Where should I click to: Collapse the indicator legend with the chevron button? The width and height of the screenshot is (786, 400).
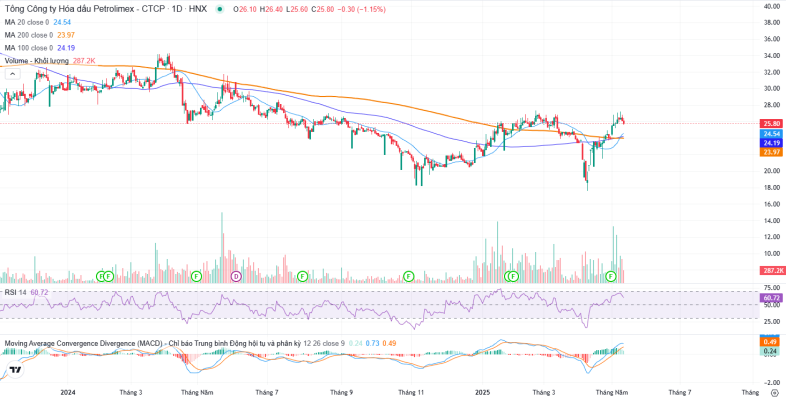13,74
